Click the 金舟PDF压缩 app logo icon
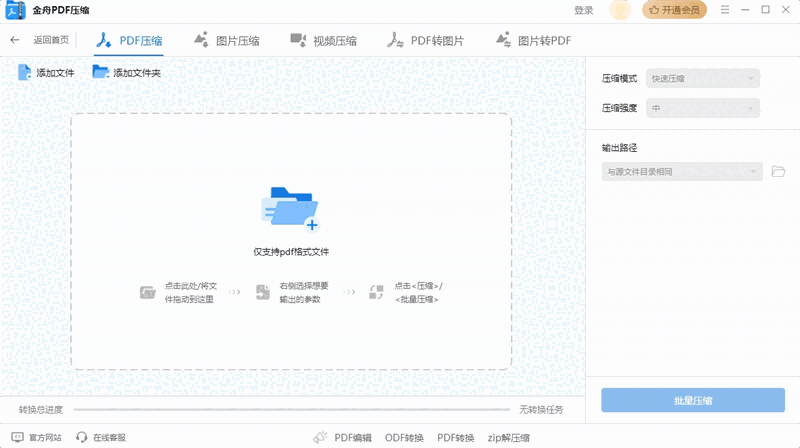 point(15,10)
